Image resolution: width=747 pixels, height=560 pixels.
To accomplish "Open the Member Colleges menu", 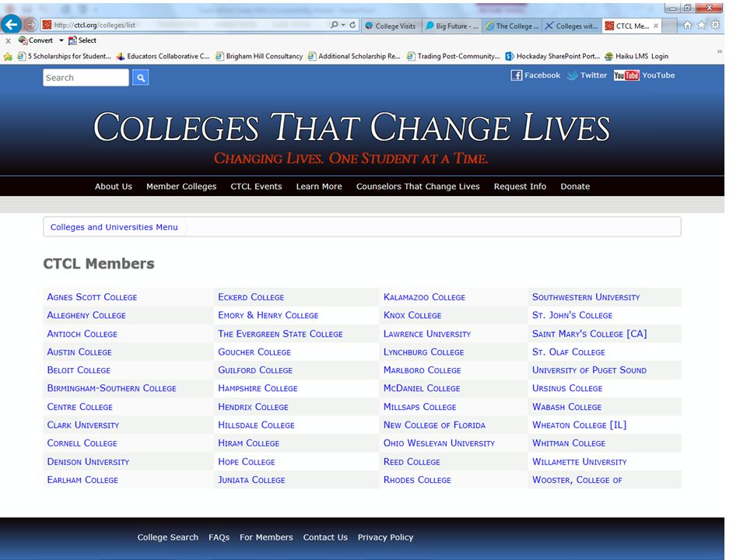I will pos(181,186).
